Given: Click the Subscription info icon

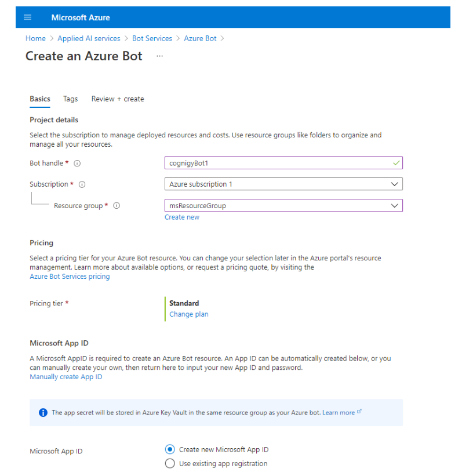Looking at the screenshot, I should 82,184.
